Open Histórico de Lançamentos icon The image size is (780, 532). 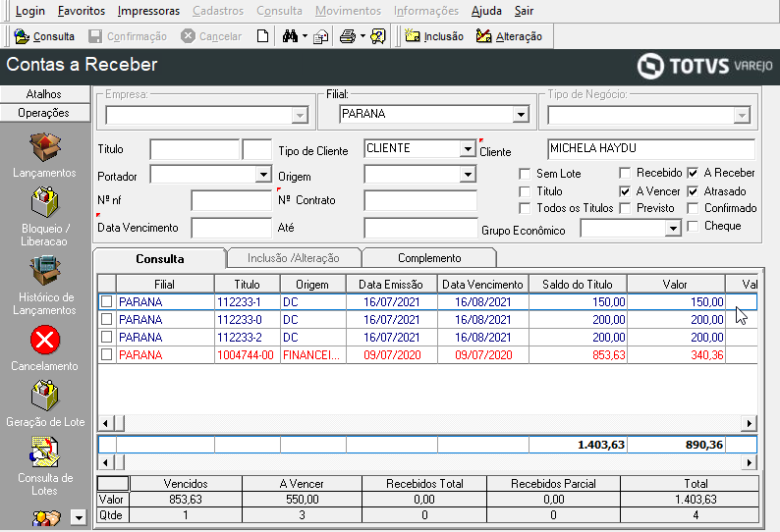(x=45, y=271)
